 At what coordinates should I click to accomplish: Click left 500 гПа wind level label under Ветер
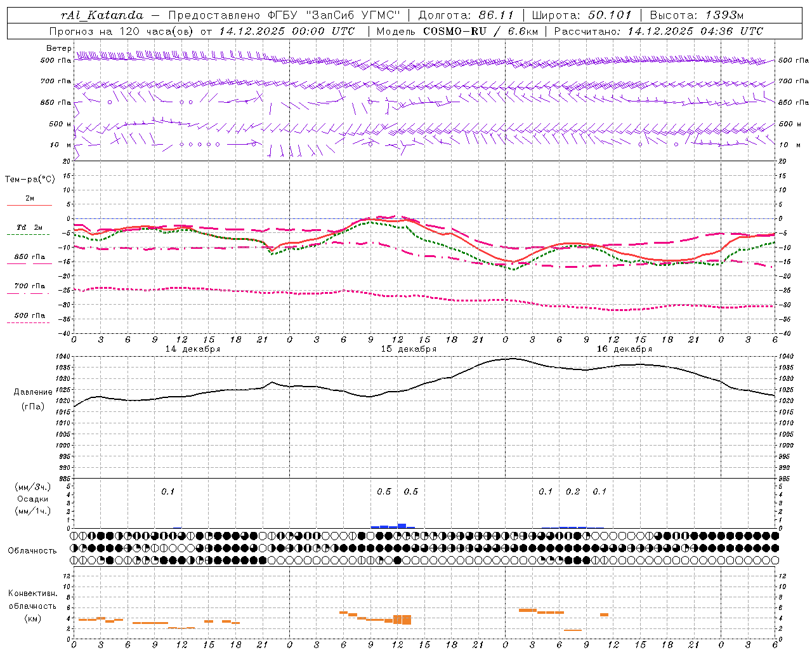click(x=56, y=60)
